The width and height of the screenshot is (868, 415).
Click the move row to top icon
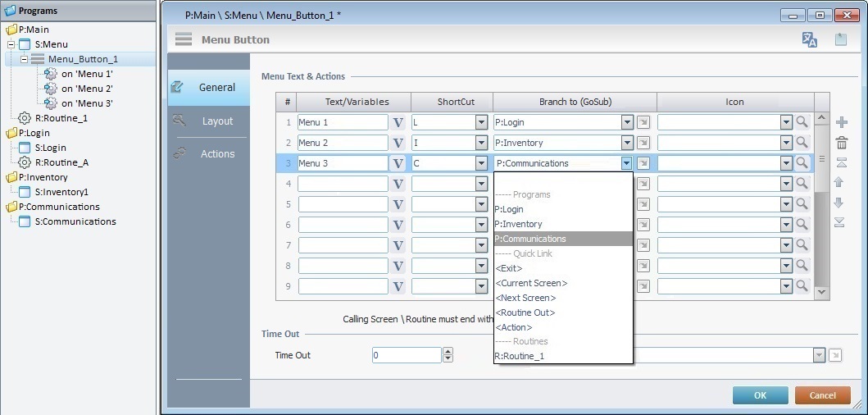pos(838,162)
